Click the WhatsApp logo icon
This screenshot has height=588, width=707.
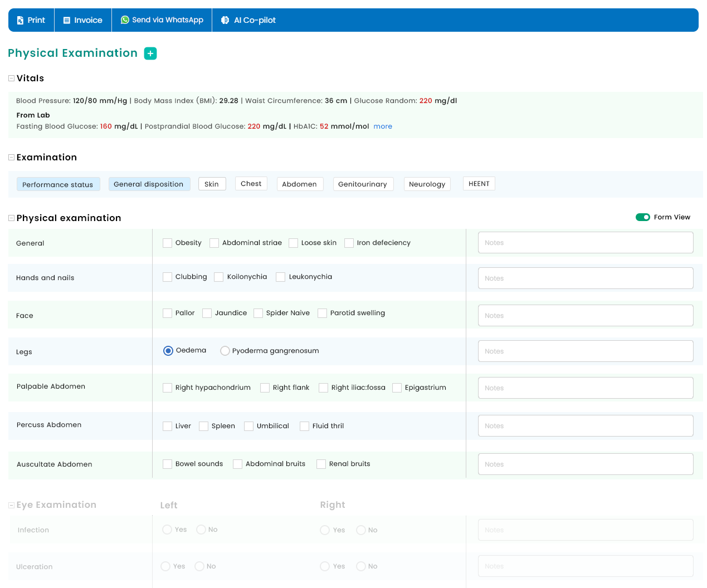coord(125,20)
